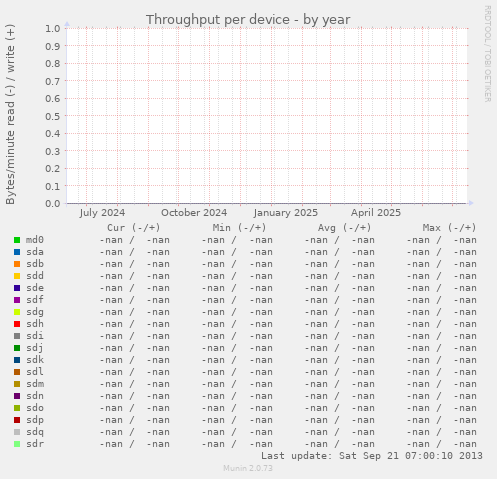The height and width of the screenshot is (479, 497).
Task: Click the 0.0 y-axis value
Action: (x=53, y=203)
